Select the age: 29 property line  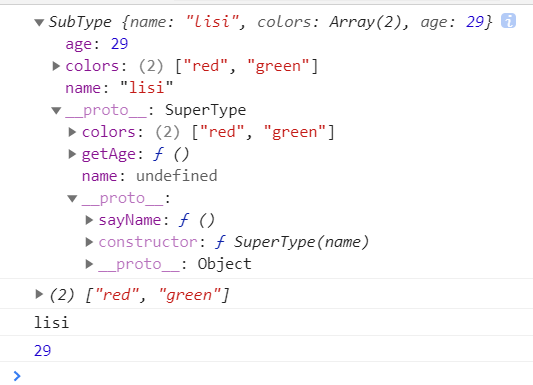[97, 44]
